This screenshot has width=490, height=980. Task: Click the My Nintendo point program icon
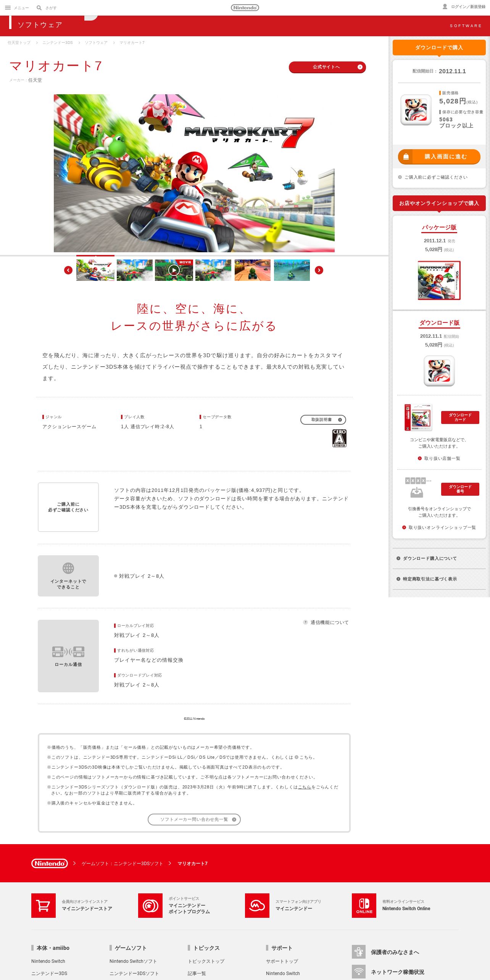(150, 906)
